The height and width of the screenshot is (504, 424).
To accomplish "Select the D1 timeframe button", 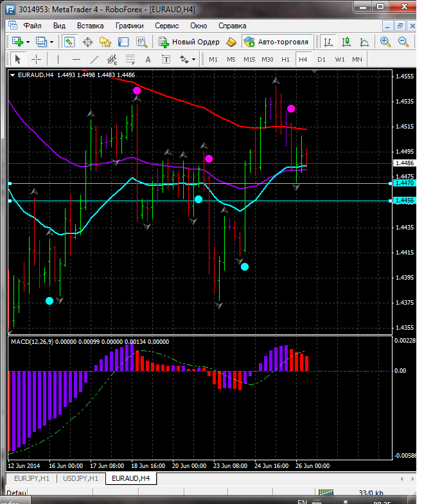I will pyautogui.click(x=321, y=59).
